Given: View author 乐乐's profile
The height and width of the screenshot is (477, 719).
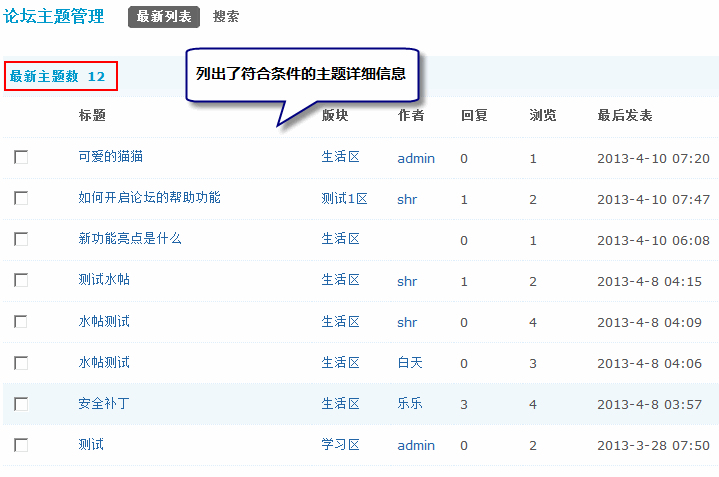Looking at the screenshot, I should (410, 404).
